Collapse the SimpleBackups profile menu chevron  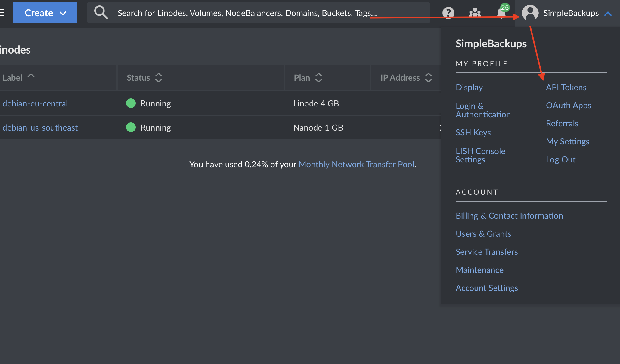tap(608, 13)
